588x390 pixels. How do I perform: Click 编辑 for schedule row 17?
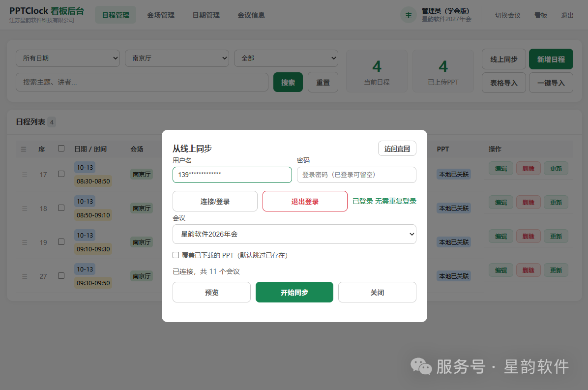(501, 168)
